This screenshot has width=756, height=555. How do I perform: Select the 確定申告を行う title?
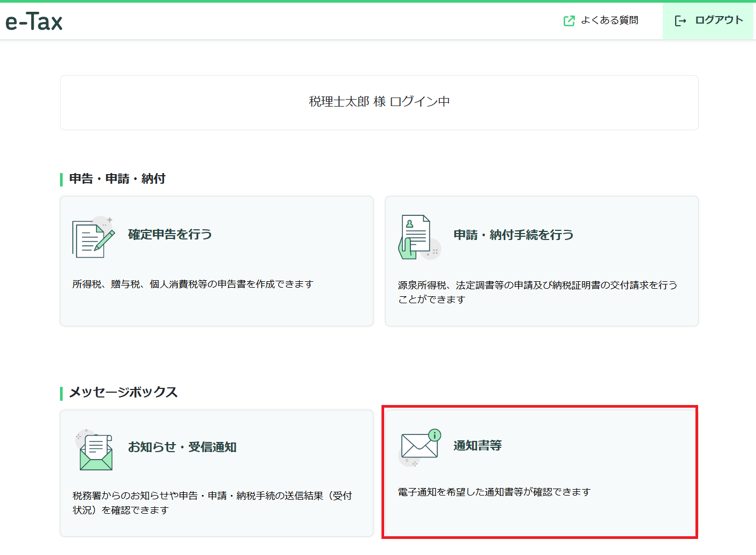(x=170, y=234)
